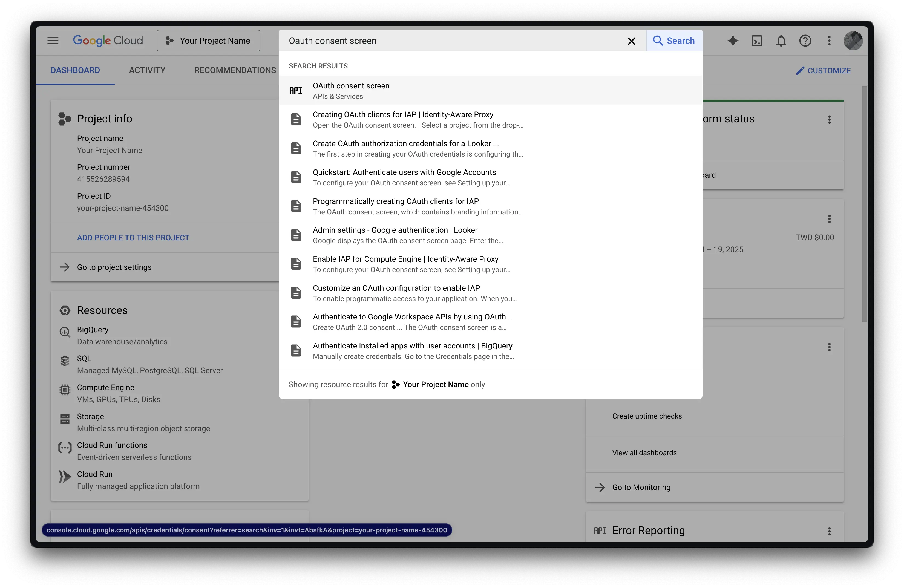This screenshot has height=588, width=904.
Task: Click the Project info card icon
Action: [65, 119]
